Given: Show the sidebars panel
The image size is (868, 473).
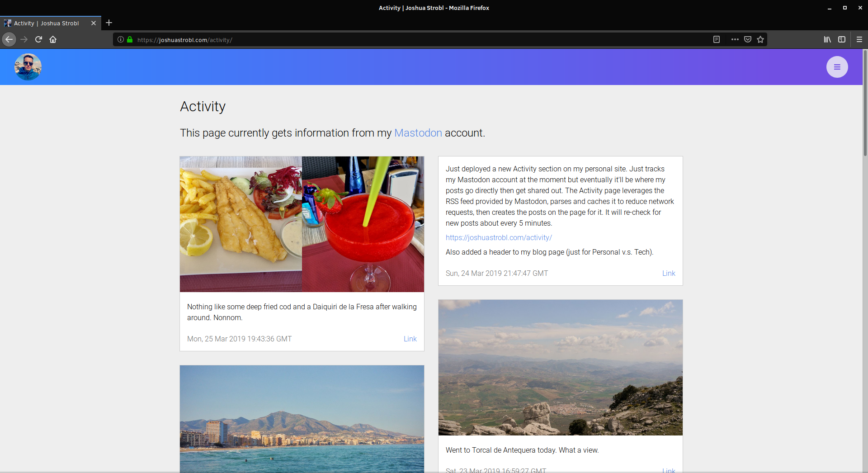Looking at the screenshot, I should (842, 39).
